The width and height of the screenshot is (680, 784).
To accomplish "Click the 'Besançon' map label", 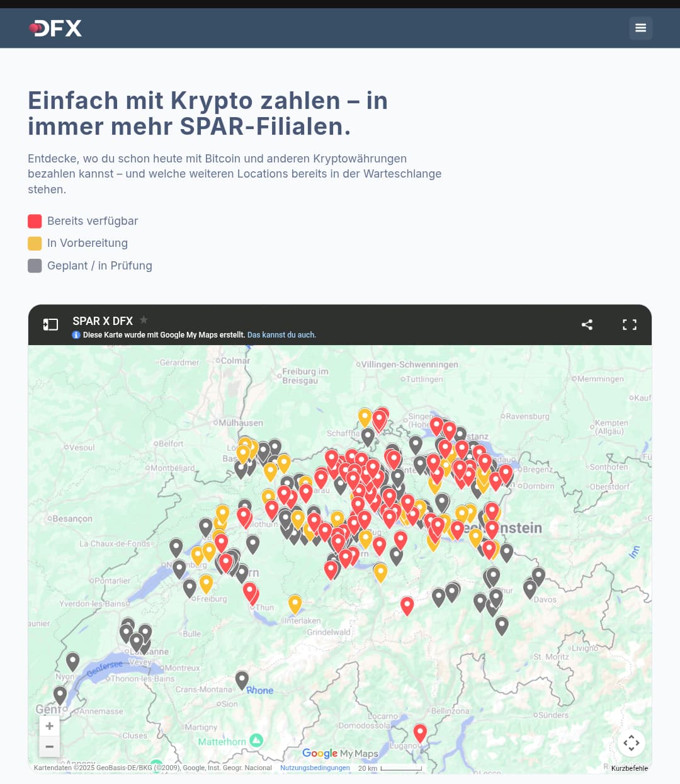I will [x=72, y=519].
